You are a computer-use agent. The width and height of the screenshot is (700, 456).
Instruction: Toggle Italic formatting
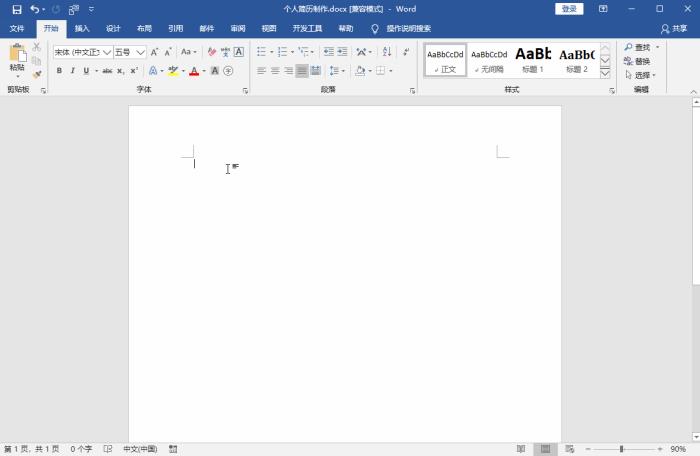[72, 71]
